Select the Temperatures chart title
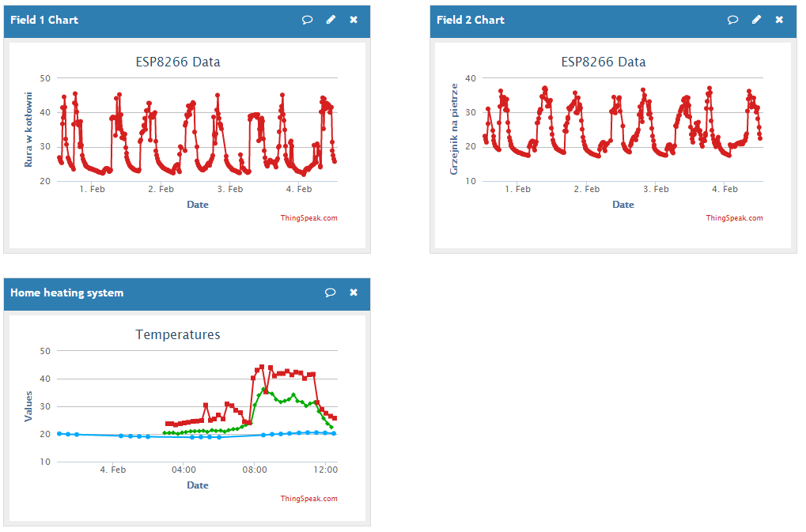This screenshot has height=532, width=806. (178, 334)
